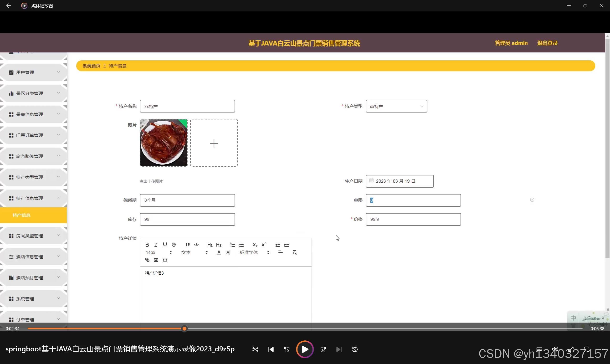Screen dimensions: 610x364
Task: Toggle shuffle in the media player
Action: [255, 349]
